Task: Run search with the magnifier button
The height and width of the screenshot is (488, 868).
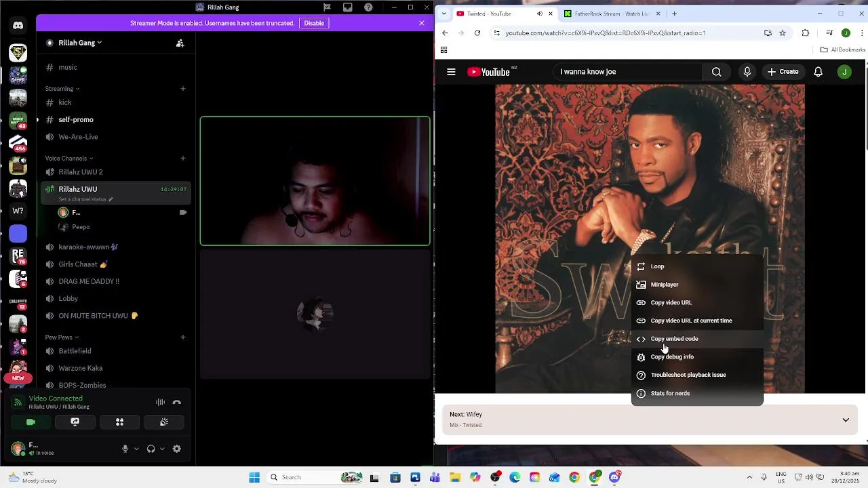Action: (x=716, y=72)
